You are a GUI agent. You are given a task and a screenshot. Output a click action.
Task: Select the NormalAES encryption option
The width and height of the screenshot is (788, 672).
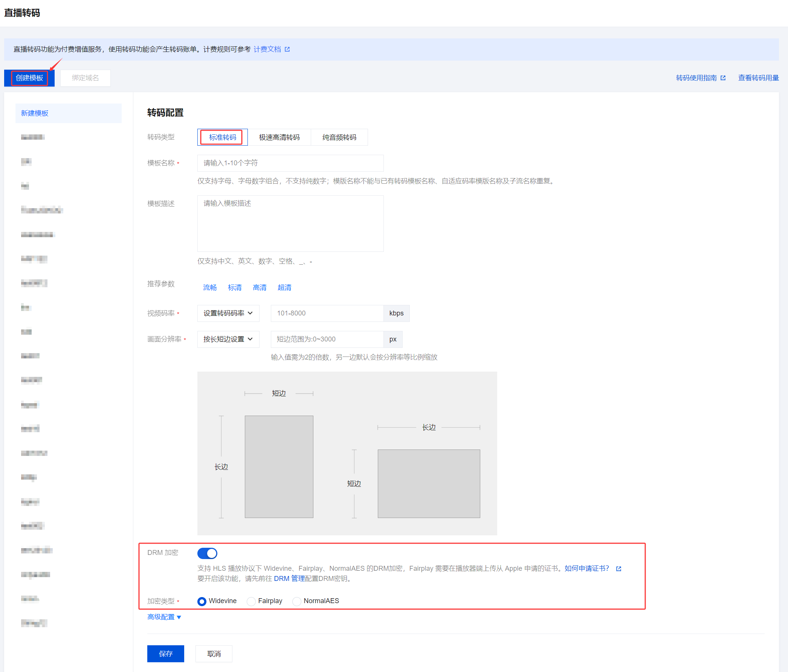pos(297,601)
